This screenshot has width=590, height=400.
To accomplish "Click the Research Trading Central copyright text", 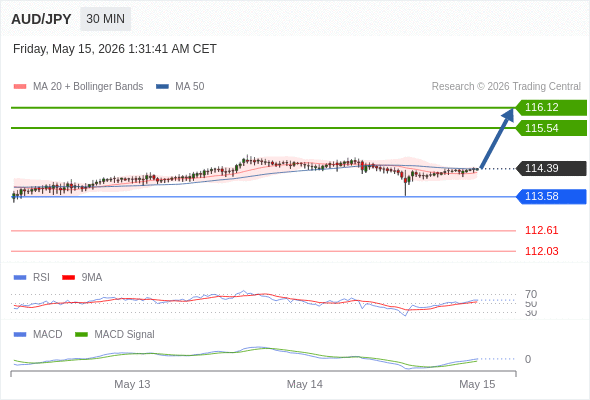I will point(506,87).
